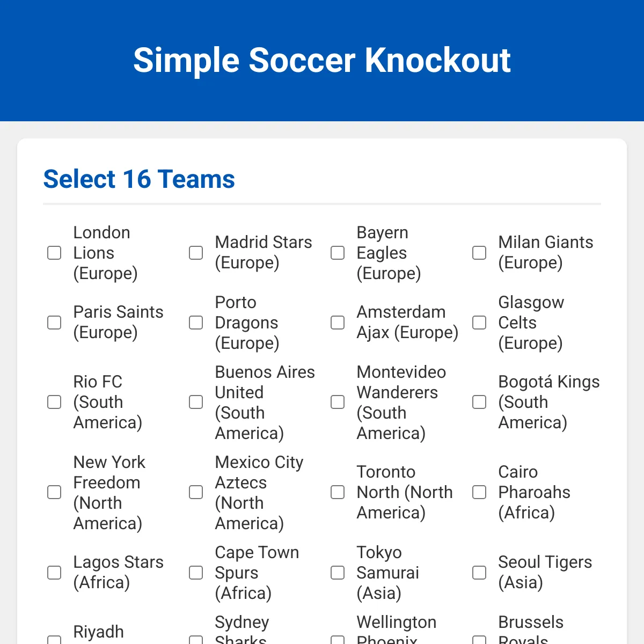Enable the Bogotá Kings checkbox
The width and height of the screenshot is (644, 644).
[479, 402]
